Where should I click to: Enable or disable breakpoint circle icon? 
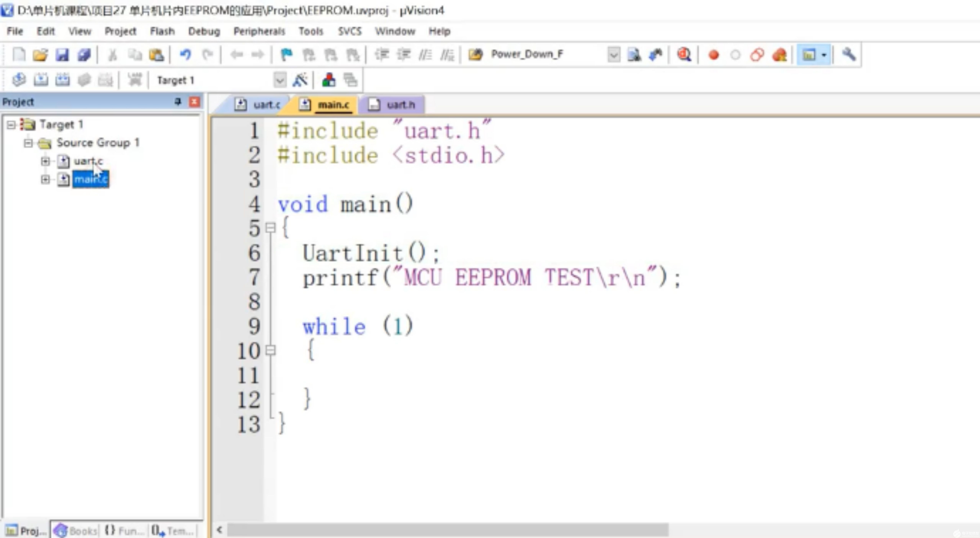(735, 55)
